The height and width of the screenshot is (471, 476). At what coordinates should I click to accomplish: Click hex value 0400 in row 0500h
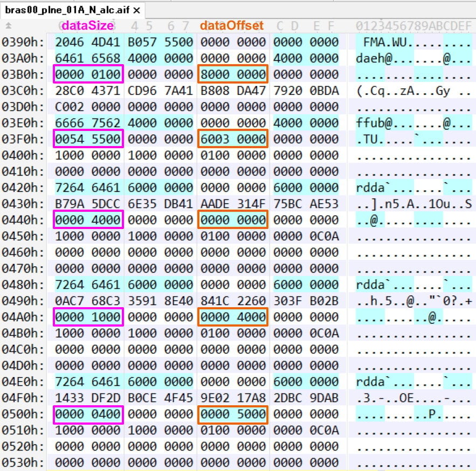pos(106,414)
